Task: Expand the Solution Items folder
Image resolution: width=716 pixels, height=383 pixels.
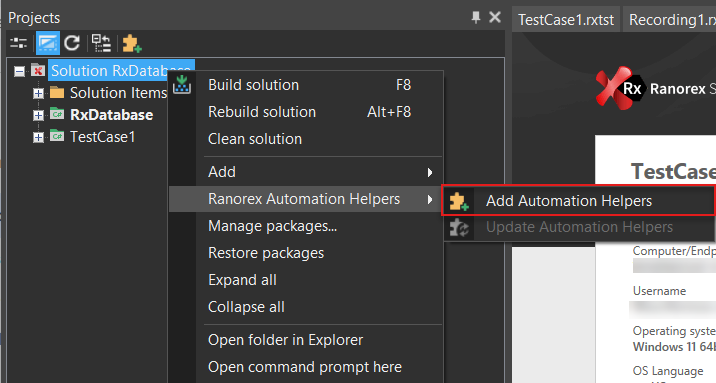Action: click(x=38, y=93)
